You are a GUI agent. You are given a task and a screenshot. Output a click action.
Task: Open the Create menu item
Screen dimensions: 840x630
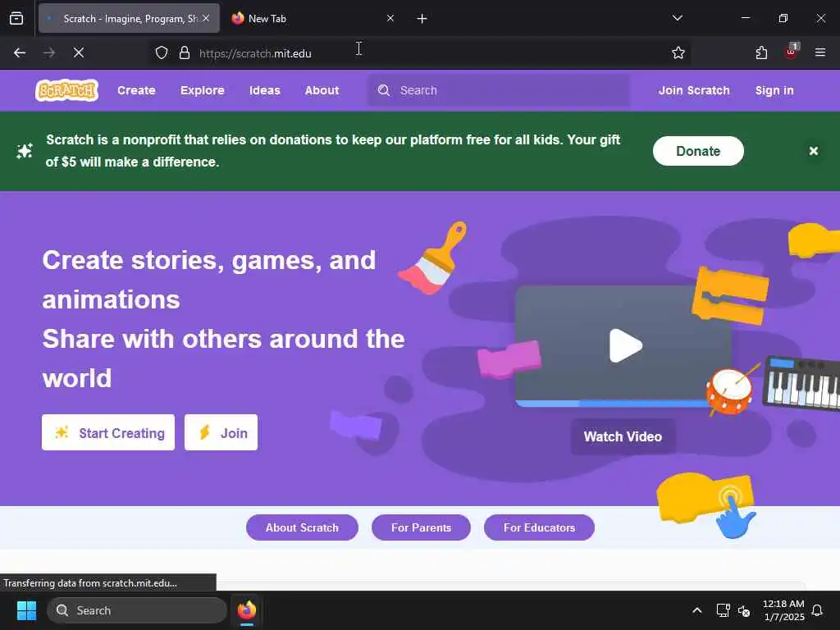pyautogui.click(x=136, y=90)
